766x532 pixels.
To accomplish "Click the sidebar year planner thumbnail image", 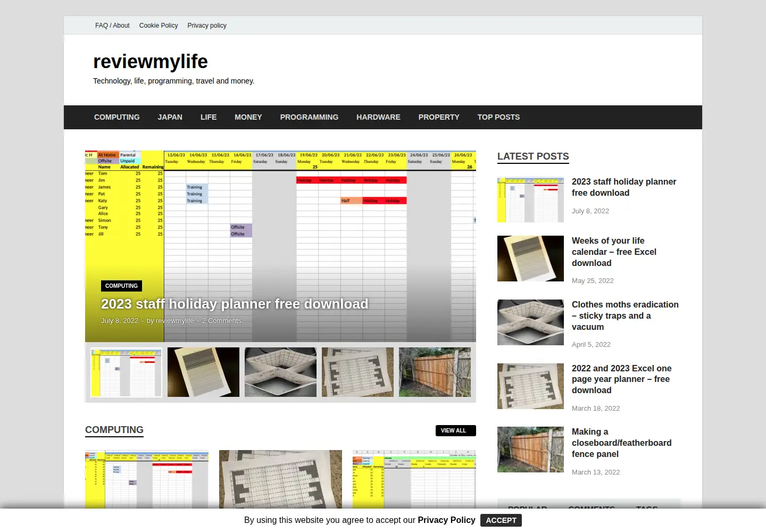I will click(530, 386).
